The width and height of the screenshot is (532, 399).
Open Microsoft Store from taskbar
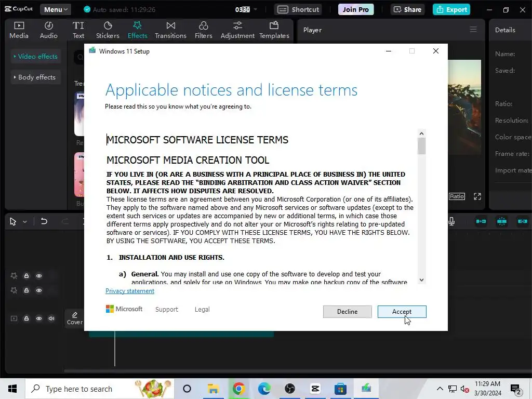click(x=341, y=389)
